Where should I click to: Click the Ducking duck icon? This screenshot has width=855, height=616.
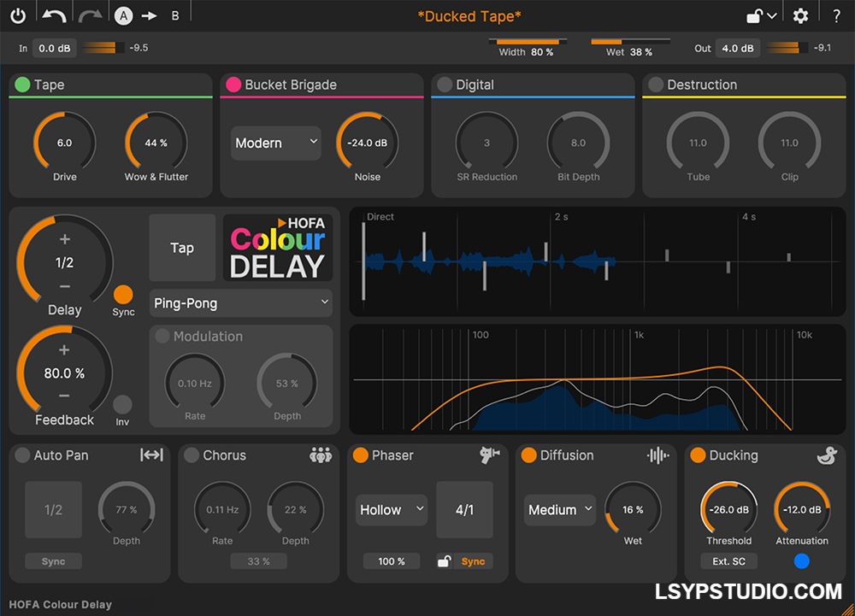pos(827,455)
